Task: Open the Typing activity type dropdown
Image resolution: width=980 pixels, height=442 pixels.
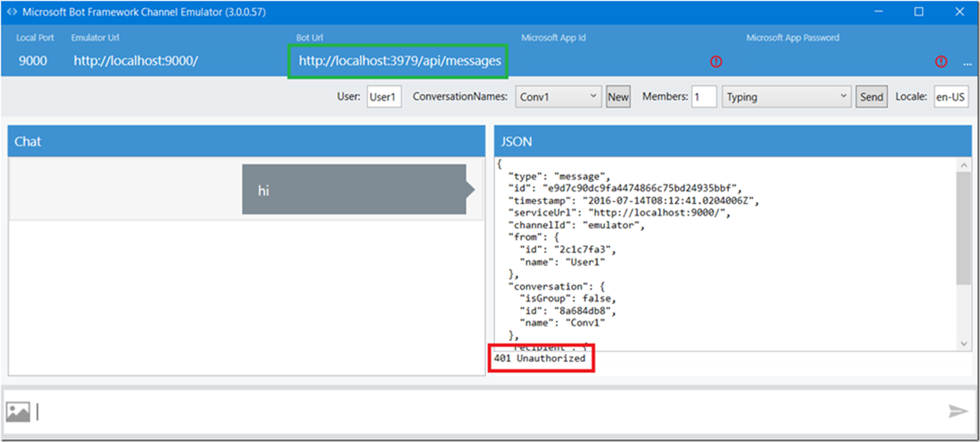Action: pos(786,97)
